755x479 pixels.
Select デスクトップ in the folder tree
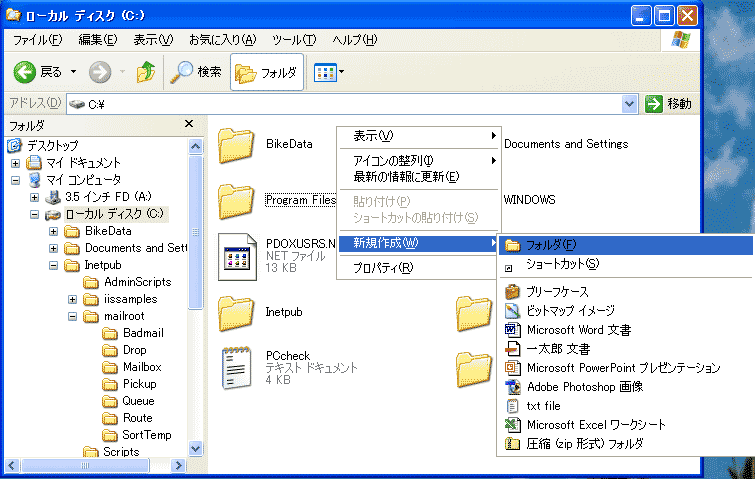click(x=52, y=145)
